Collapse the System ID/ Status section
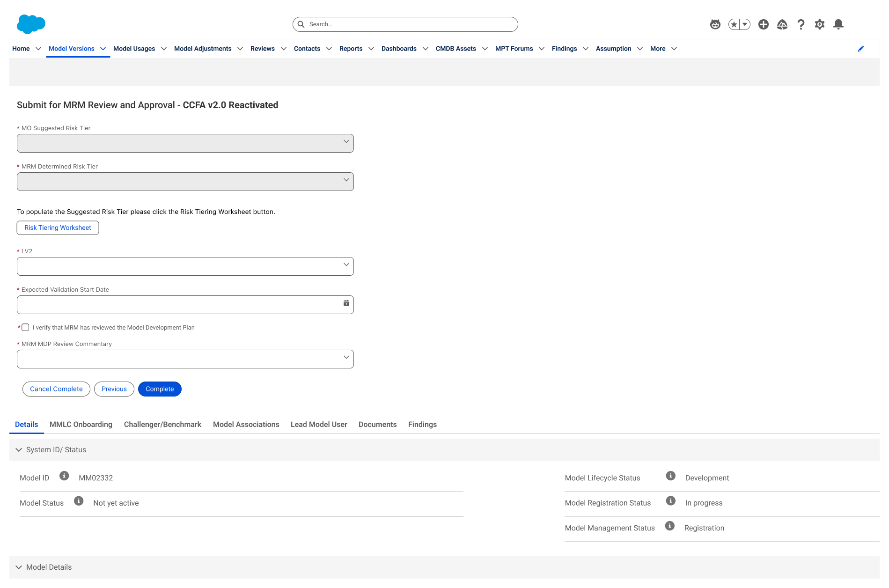The height and width of the screenshot is (588, 889). pyautogui.click(x=19, y=450)
